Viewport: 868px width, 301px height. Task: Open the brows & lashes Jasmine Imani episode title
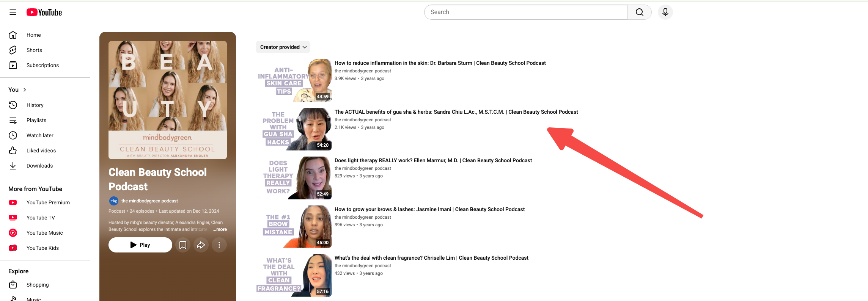pos(430,209)
